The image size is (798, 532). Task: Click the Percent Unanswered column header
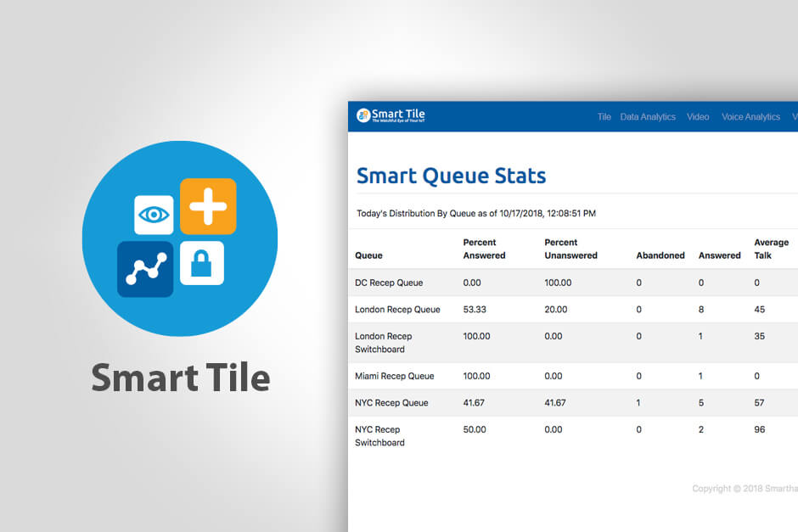pos(570,249)
